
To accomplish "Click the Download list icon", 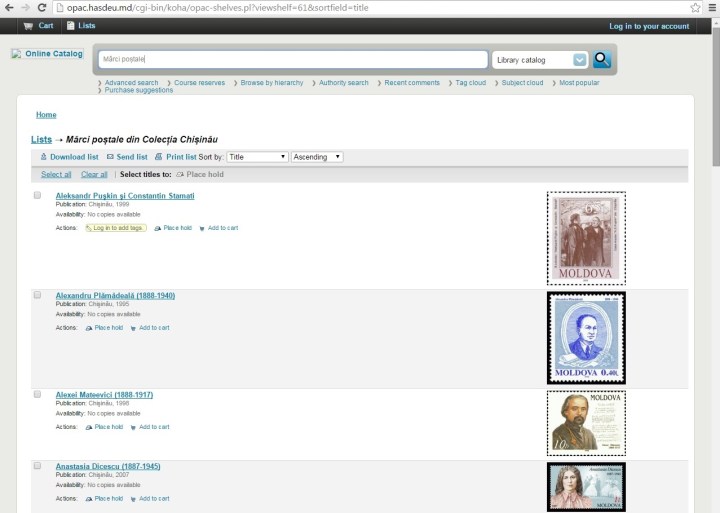I will tap(43, 157).
